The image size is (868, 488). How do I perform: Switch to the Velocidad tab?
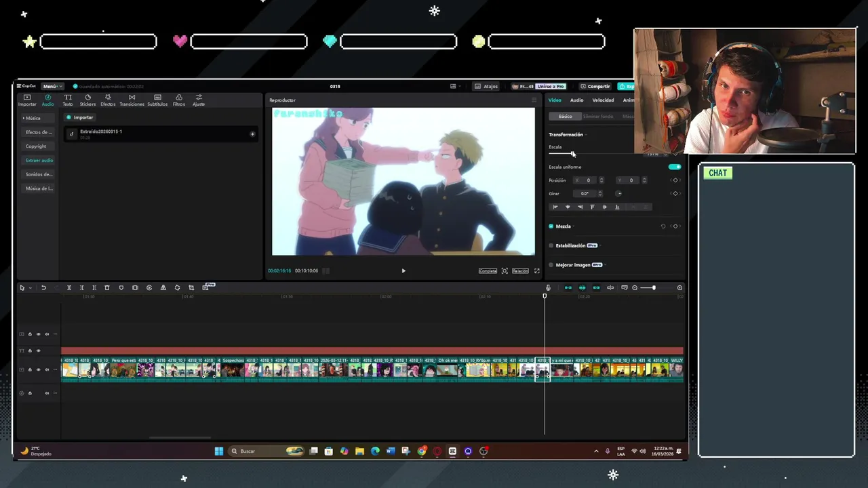point(603,100)
